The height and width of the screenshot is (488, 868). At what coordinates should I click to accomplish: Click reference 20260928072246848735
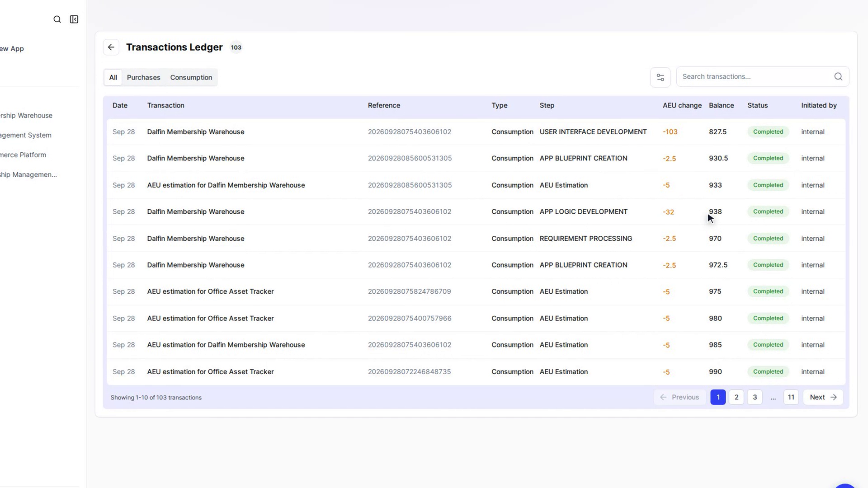point(409,372)
